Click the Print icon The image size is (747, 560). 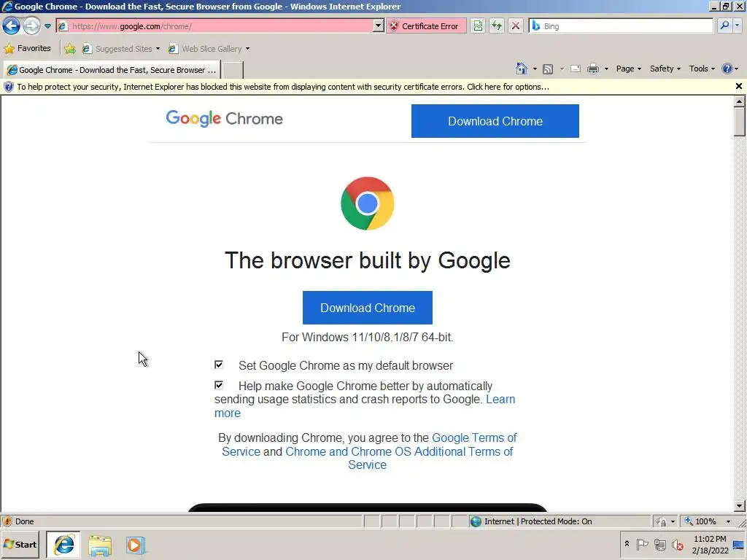[x=592, y=69]
